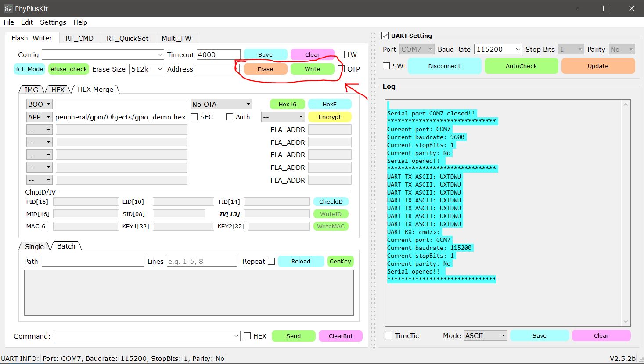This screenshot has height=364, width=644.
Task: Click the Lines input field
Action: coord(201,261)
